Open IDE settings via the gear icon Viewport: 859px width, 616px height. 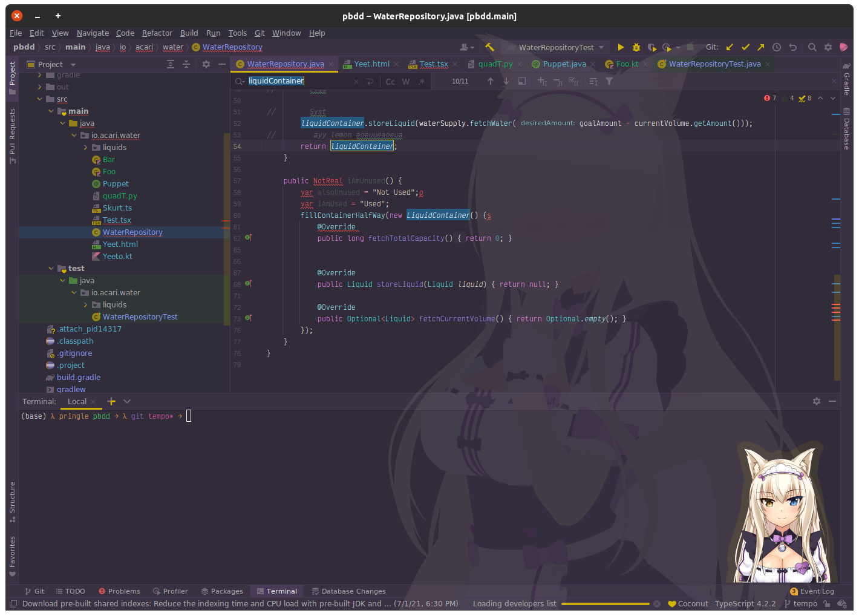pos(828,47)
